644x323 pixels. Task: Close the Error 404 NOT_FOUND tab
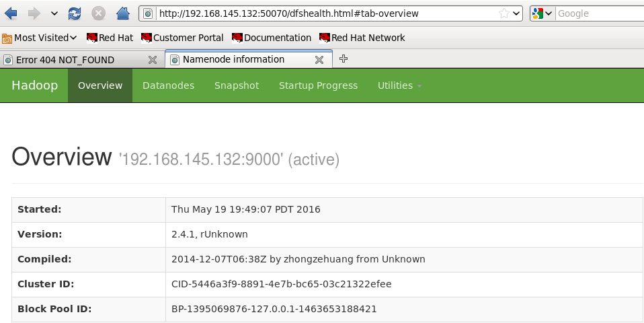tap(153, 60)
